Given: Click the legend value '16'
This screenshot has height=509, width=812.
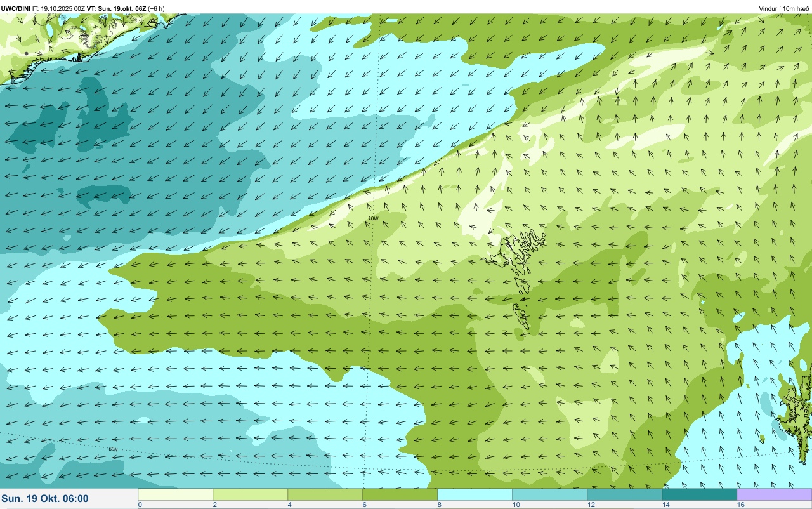Looking at the screenshot, I should click(x=741, y=505).
